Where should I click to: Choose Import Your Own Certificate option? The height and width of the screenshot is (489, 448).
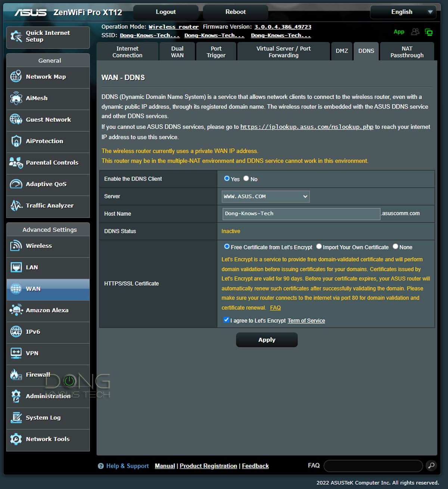click(x=319, y=247)
